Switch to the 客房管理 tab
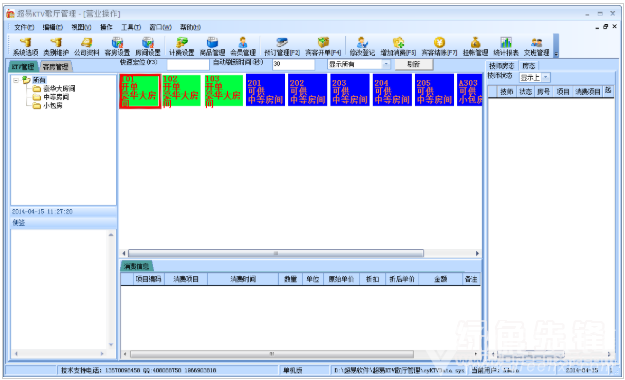 pos(56,67)
